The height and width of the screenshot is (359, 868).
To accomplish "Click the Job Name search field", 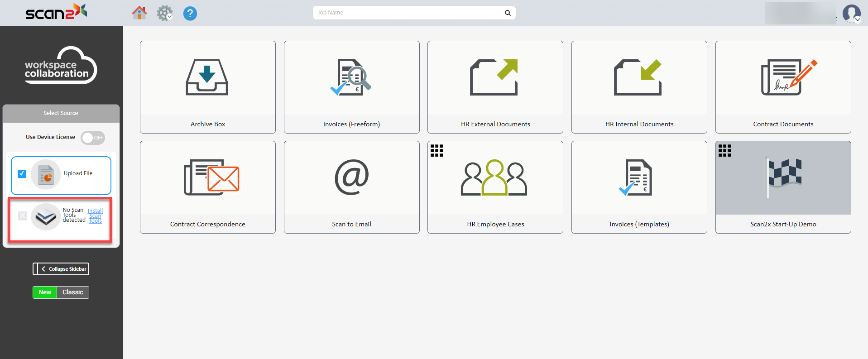I will (x=408, y=13).
